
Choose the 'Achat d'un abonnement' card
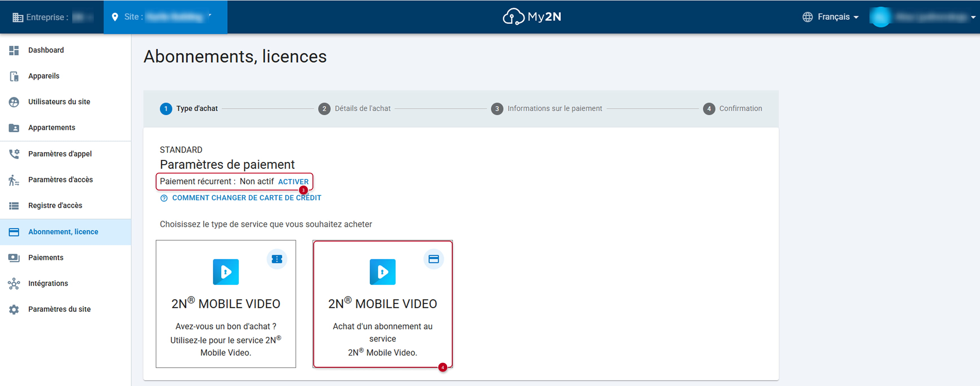click(x=382, y=304)
